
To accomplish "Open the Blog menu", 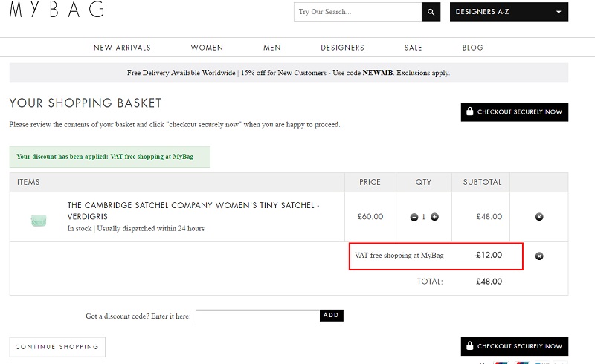I will (x=472, y=48).
